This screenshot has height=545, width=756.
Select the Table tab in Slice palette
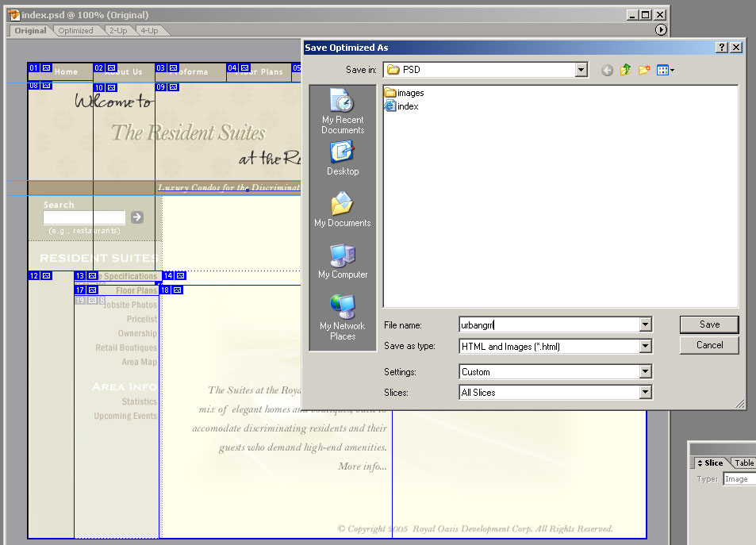point(743,463)
